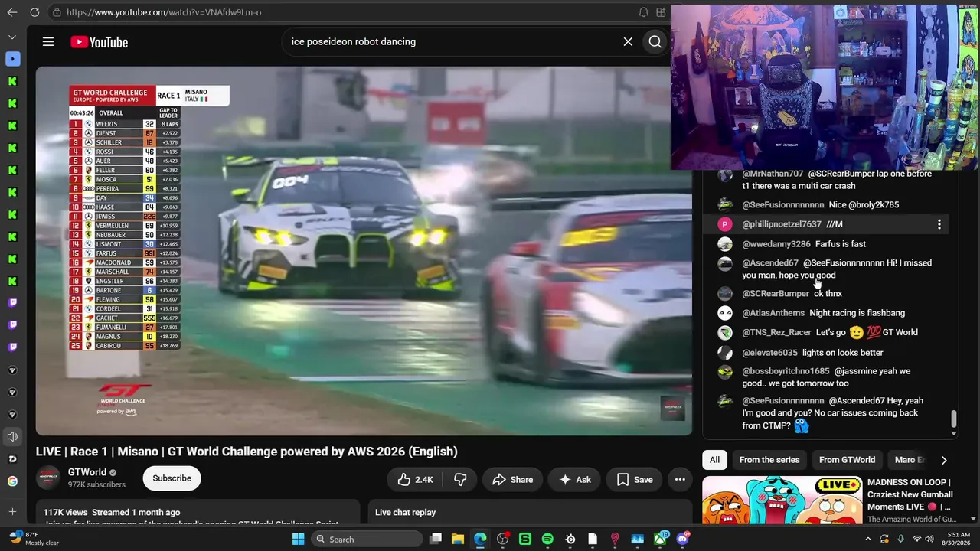Open the @wwedanny3286 chat username
Screen dimensions: 980x551
(776, 244)
